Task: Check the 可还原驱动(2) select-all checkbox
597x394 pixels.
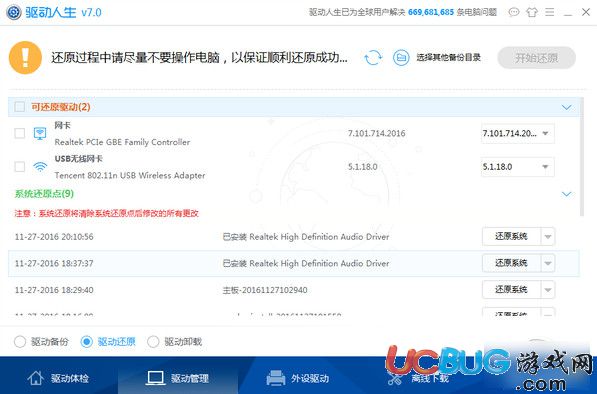Action: [x=19, y=107]
